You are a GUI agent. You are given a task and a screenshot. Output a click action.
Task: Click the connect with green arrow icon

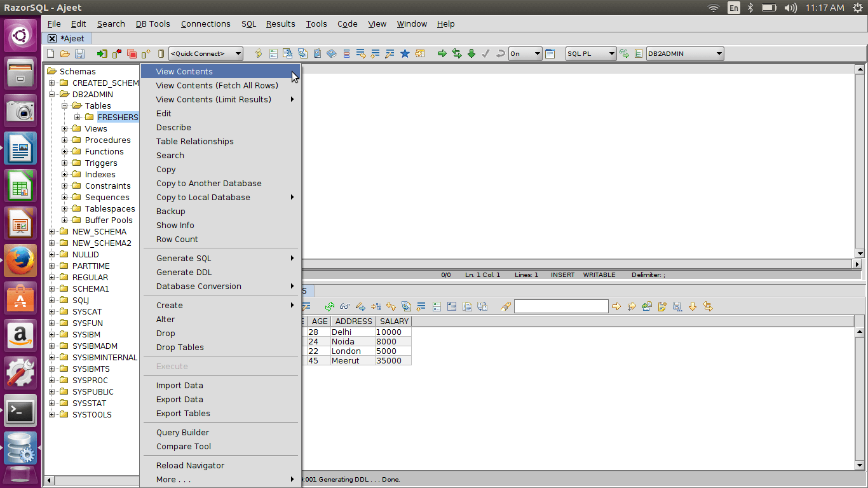tap(102, 54)
